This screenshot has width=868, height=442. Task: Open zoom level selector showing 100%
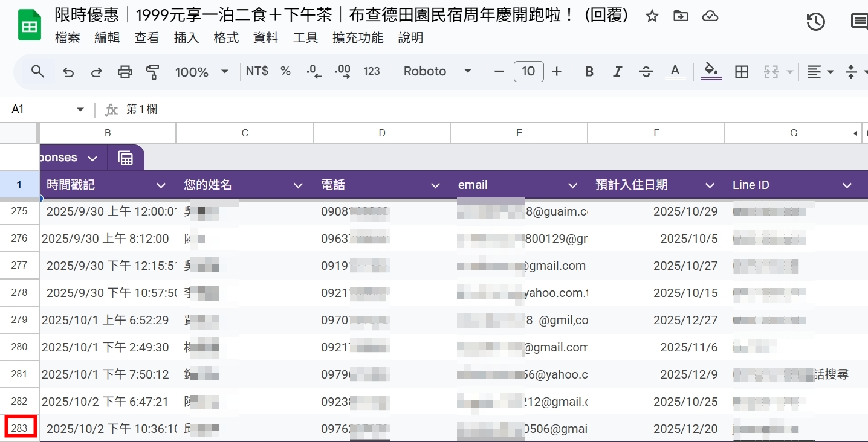[x=202, y=71]
